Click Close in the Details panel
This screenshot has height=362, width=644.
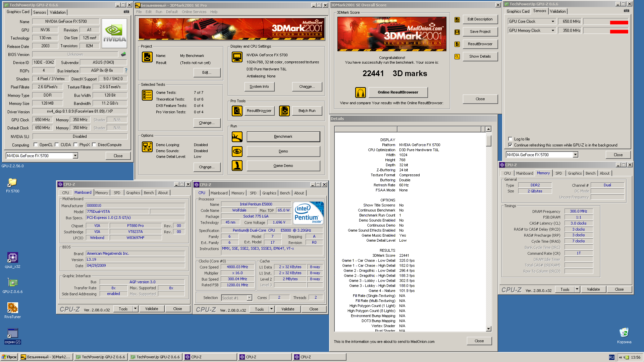click(x=479, y=341)
